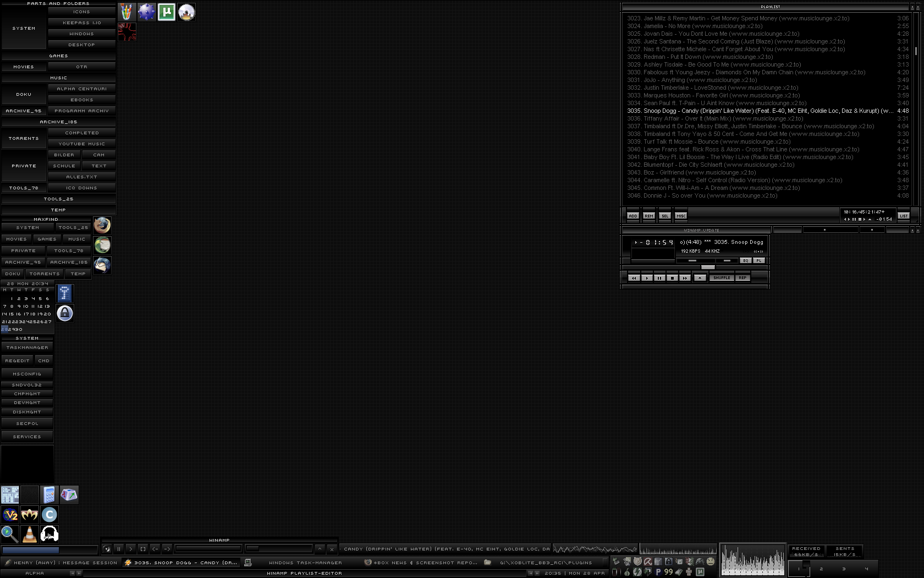Launch the calculator icon
This screenshot has width=924, height=578.
click(49, 495)
